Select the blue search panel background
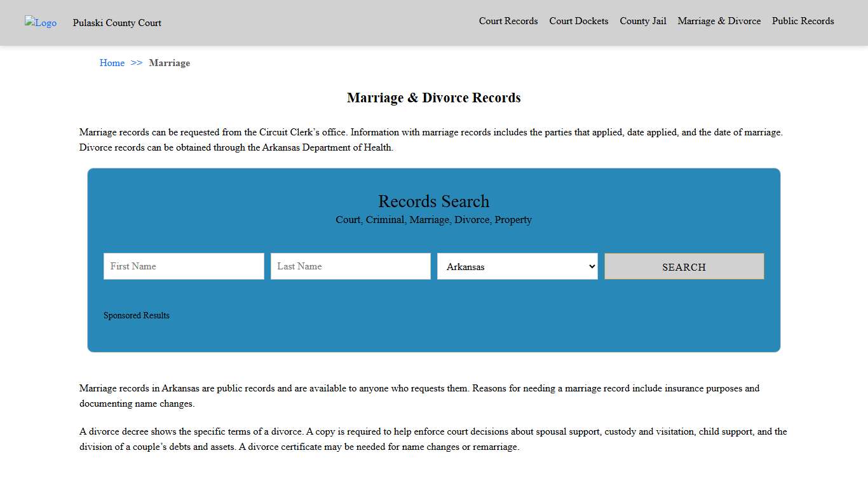This screenshot has height=488, width=868. (434, 337)
